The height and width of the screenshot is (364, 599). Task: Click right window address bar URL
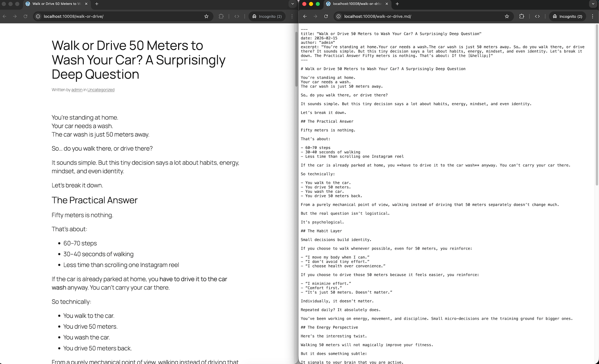coord(377,16)
